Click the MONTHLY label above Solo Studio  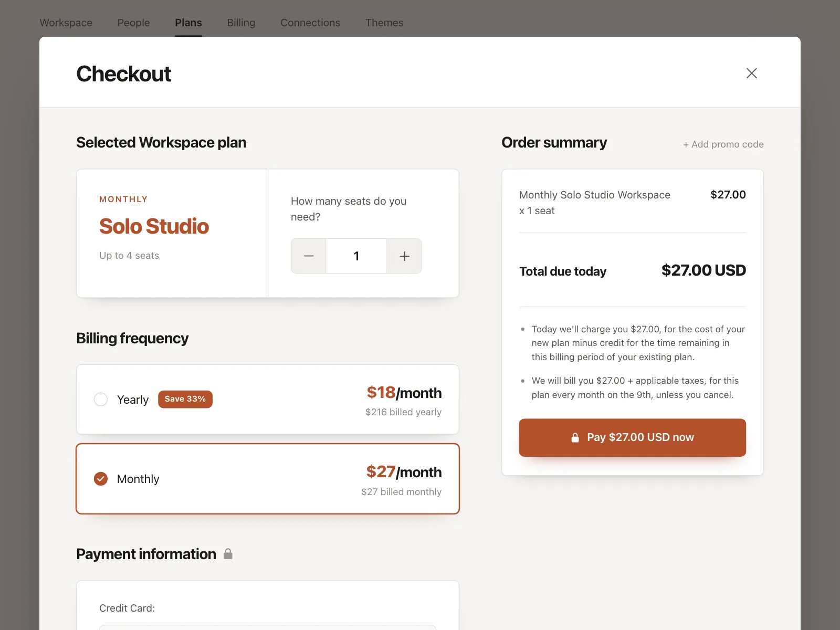(x=123, y=199)
